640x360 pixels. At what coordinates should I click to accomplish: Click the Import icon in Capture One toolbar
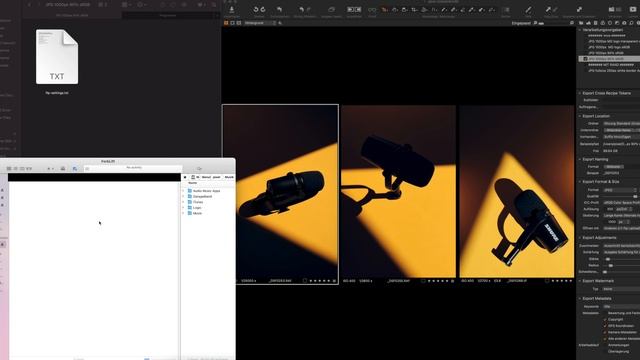231,9
